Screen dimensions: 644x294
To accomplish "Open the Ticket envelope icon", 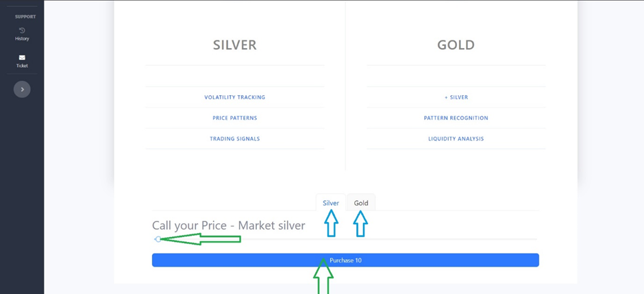I will click(22, 58).
